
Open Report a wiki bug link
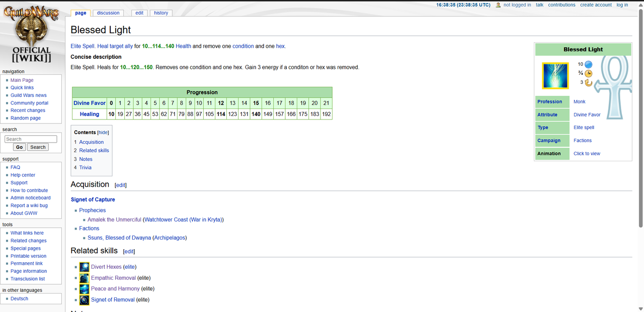29,205
